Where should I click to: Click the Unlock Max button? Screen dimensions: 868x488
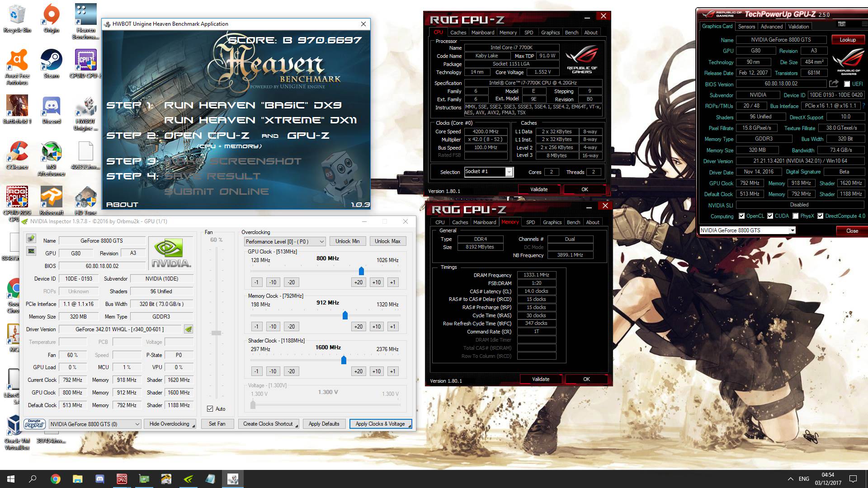387,241
